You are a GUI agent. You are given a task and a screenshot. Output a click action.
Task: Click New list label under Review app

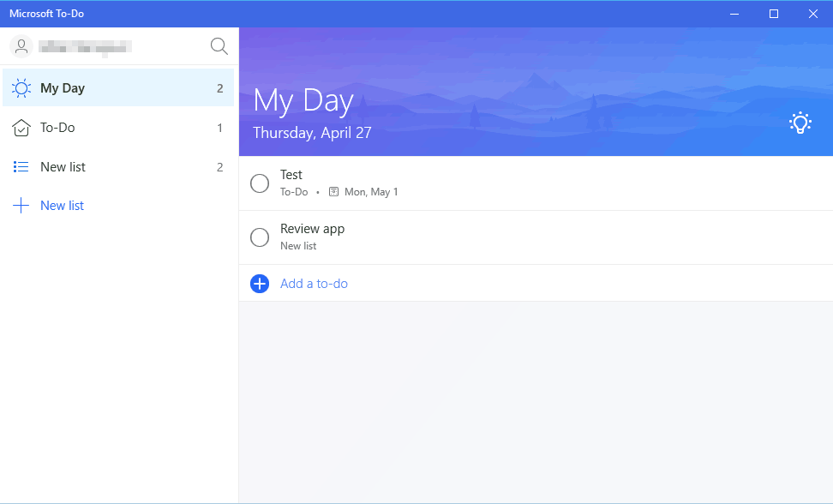[298, 246]
